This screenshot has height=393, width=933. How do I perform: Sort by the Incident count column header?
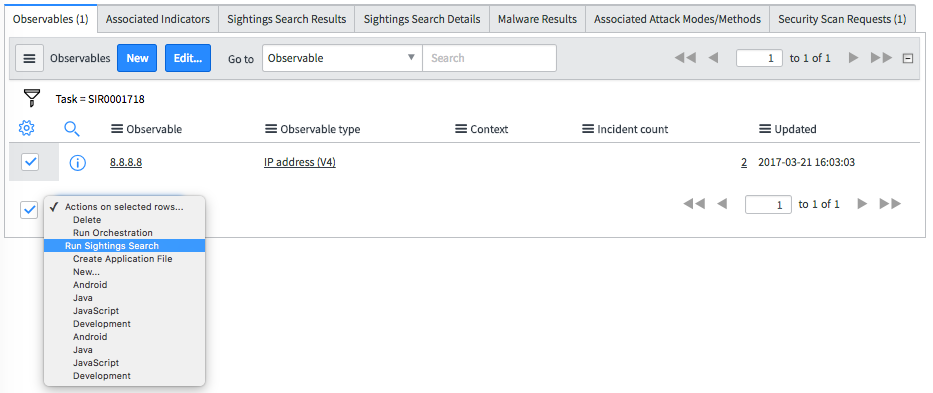coord(633,129)
